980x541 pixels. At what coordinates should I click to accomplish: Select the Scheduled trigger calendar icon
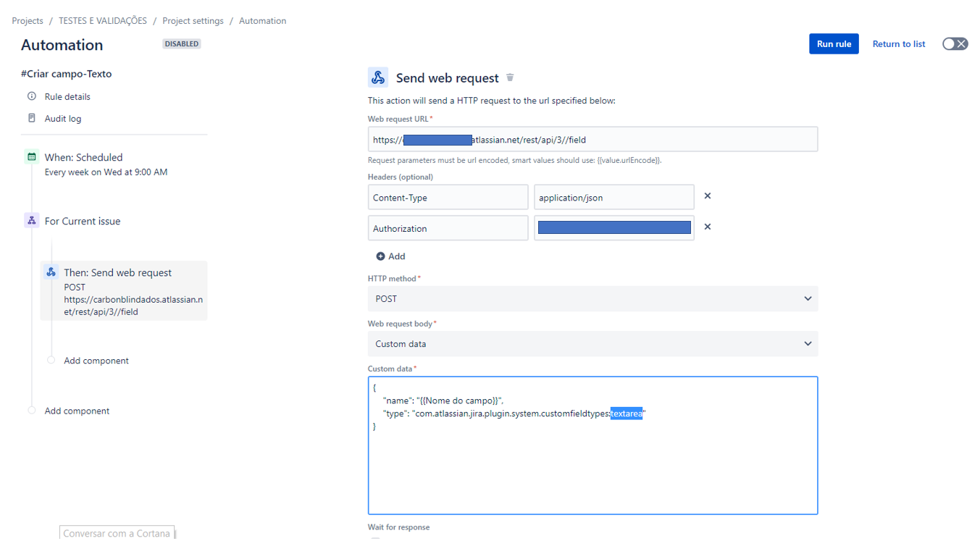point(31,156)
